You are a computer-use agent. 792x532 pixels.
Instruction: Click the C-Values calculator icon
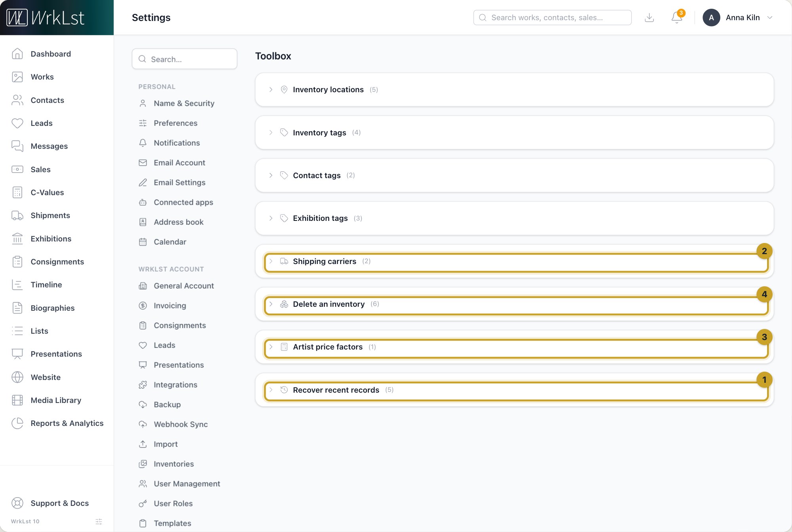17,192
